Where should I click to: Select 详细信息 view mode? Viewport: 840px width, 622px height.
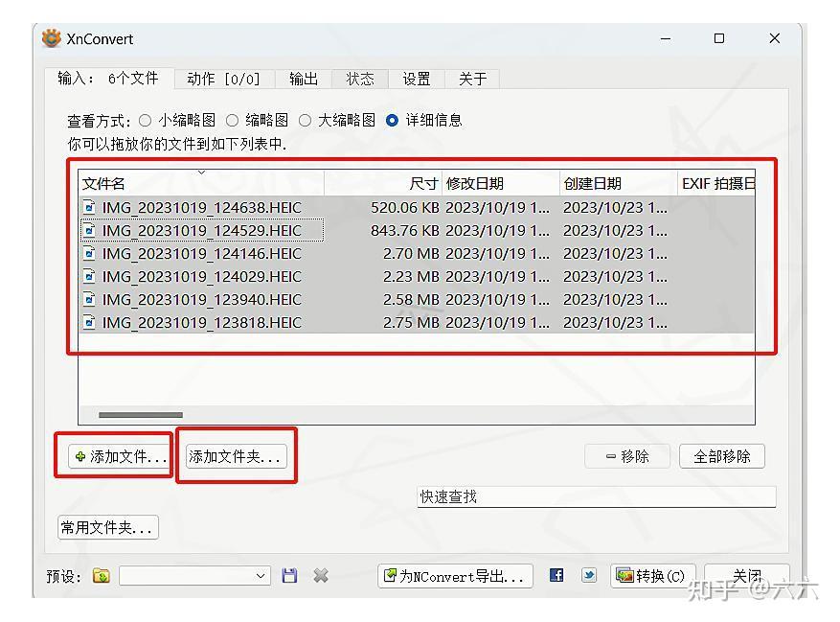click(392, 120)
